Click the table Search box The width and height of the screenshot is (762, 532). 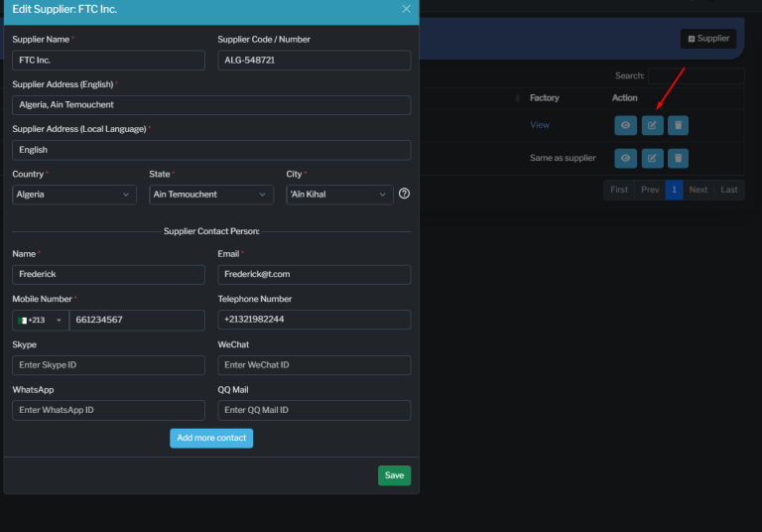[x=696, y=75]
